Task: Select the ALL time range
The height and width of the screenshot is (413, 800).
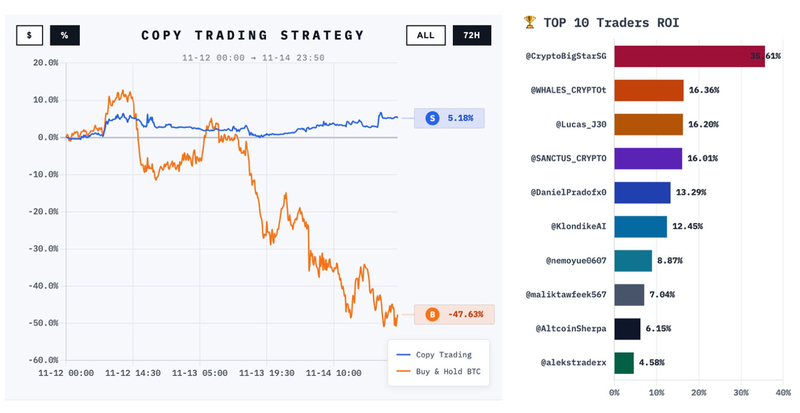Action: click(425, 36)
